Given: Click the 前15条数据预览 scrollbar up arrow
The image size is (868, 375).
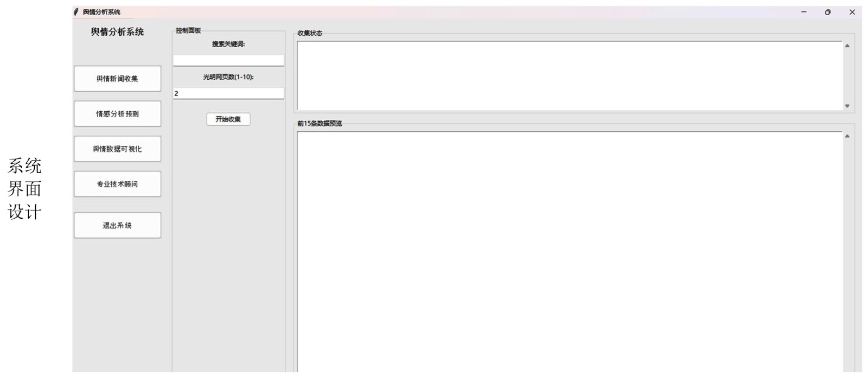Looking at the screenshot, I should coord(847,136).
